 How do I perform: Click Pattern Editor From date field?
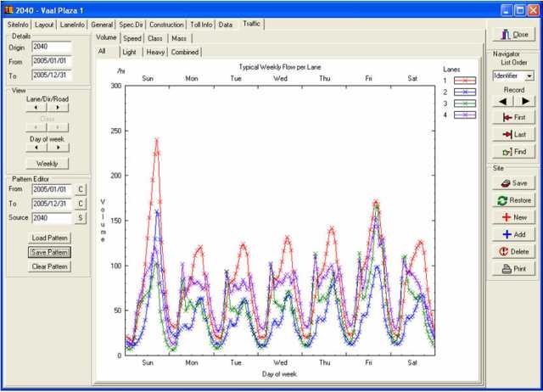(52, 189)
